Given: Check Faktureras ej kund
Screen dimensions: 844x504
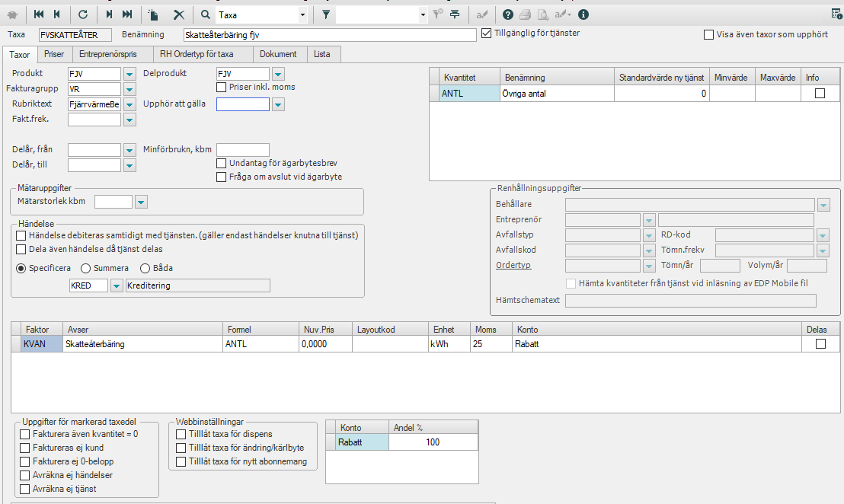Looking at the screenshot, I should click(x=25, y=448).
